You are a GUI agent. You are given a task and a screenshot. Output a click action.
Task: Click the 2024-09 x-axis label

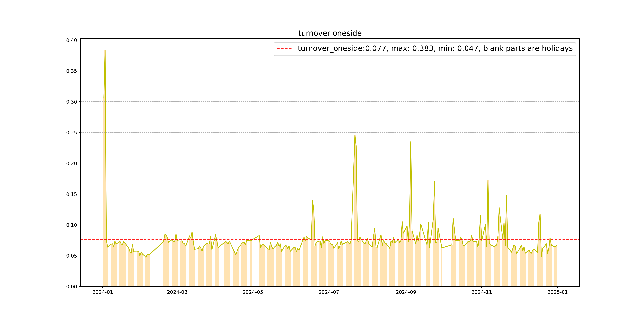[x=406, y=292]
